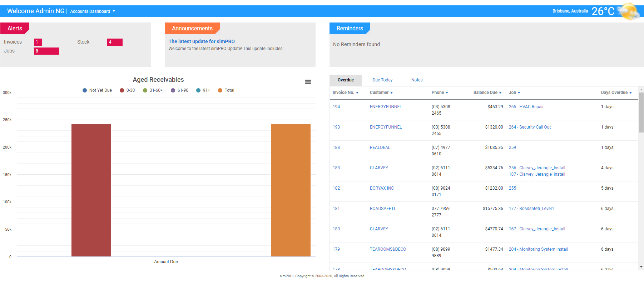Viewport: 644px width, 305px height.
Task: Click scrollbar down arrow in overdue table
Action: (641, 267)
